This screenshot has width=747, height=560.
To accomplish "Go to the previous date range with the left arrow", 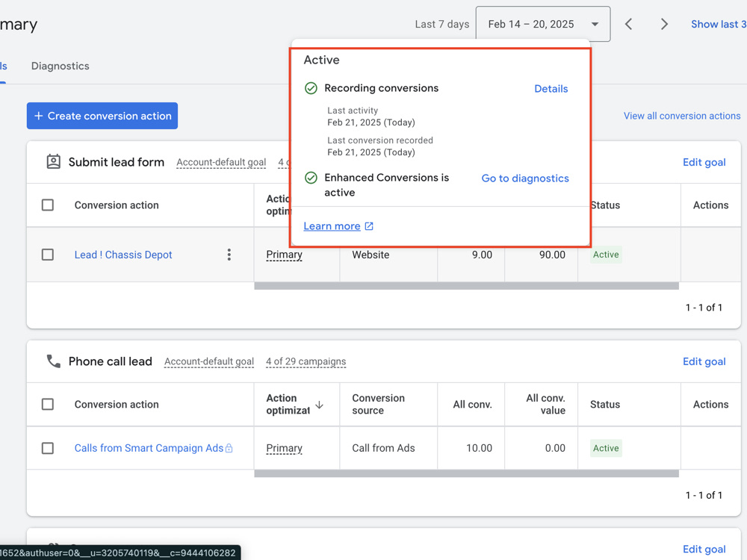I will coord(628,24).
